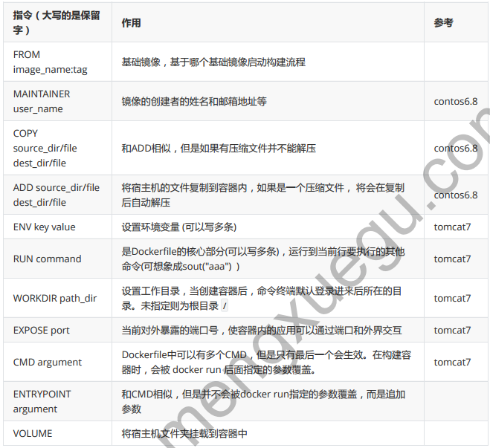The image size is (490, 448).
Task: Select the 'COPY source_dir/file dest_dir/file' cell
Action: (57, 148)
